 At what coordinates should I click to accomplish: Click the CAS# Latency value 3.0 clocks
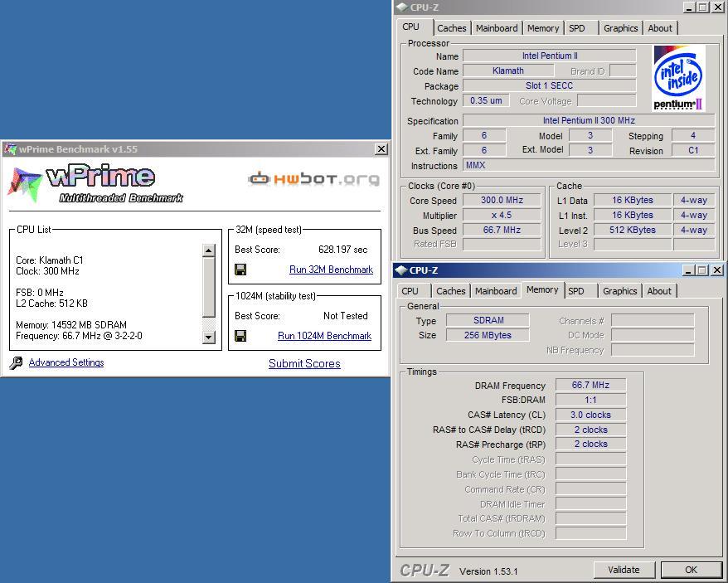point(590,415)
